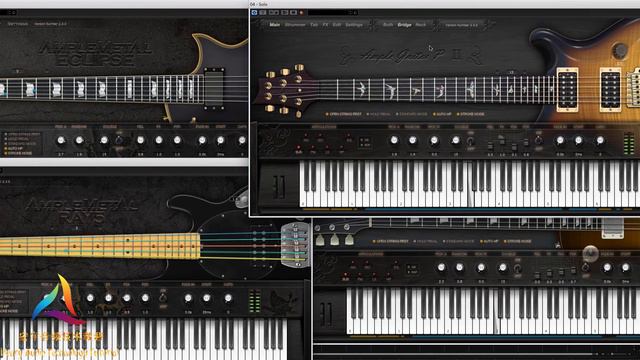
Task: Click the neck humbucker pickup on the sunburst guitar
Action: [x=567, y=89]
